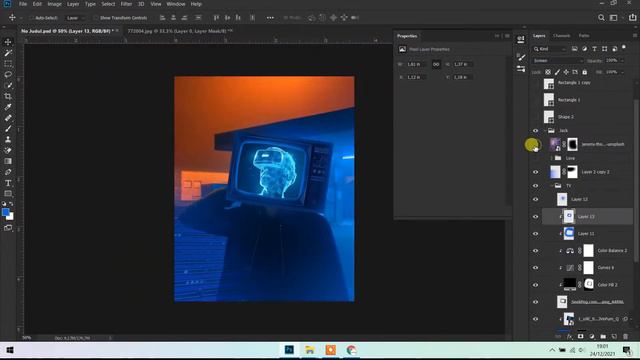Open the Opacity value dropdown arrow
Viewport: 640px width, 360px height.
click(x=622, y=61)
